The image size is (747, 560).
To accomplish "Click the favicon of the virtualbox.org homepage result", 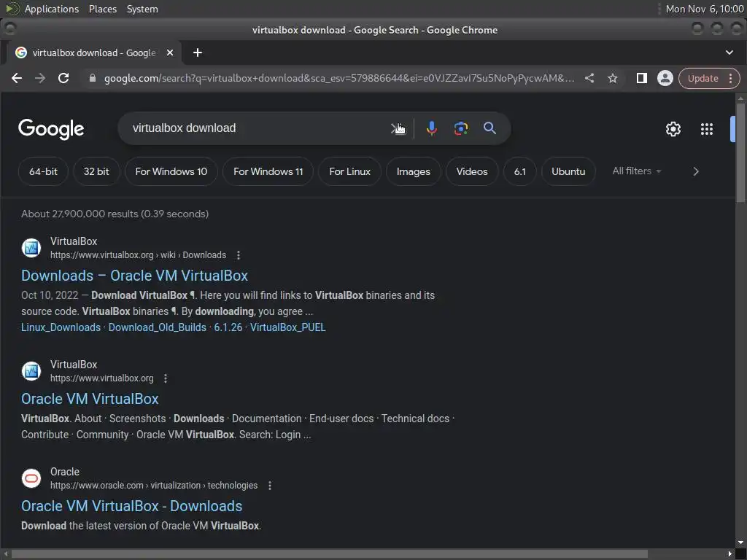I will 31,371.
